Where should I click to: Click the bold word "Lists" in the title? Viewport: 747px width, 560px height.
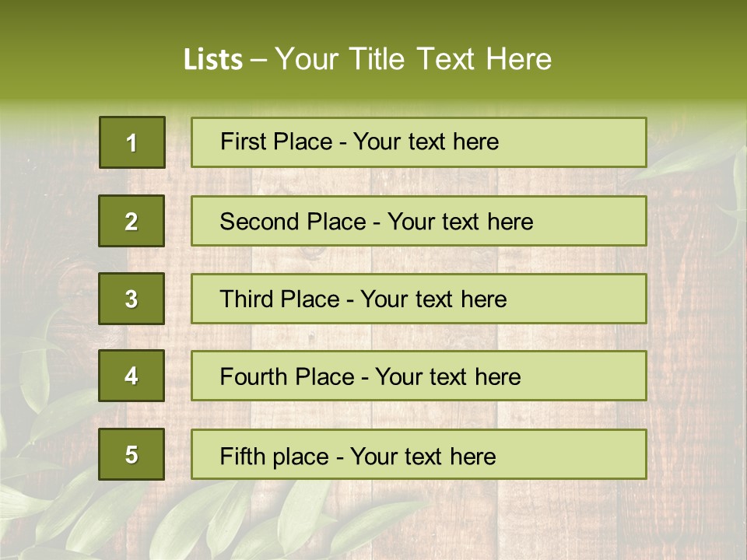212,60
